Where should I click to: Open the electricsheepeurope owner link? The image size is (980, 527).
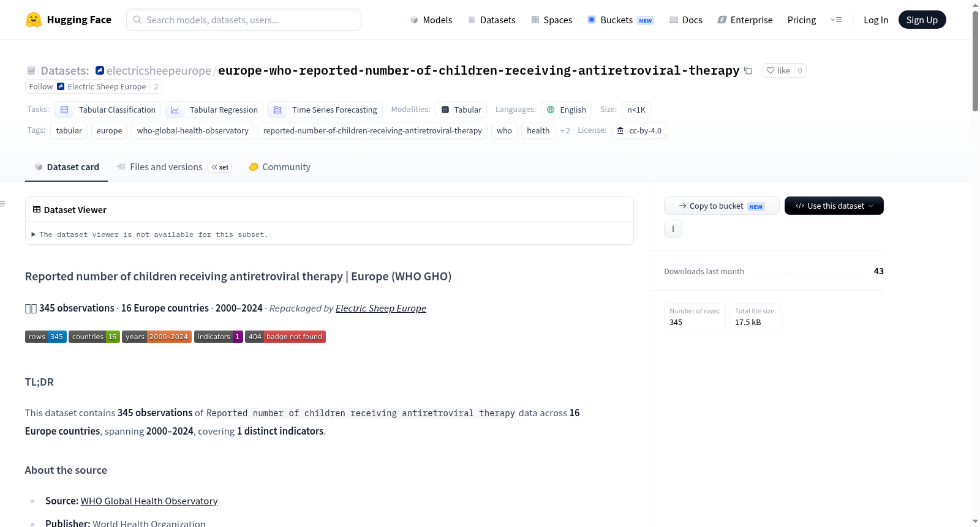pos(159,70)
